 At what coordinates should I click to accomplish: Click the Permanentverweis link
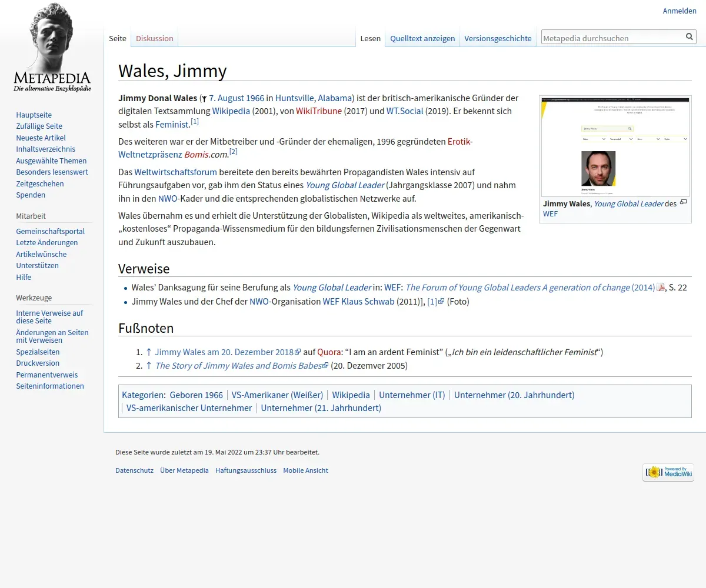pyautogui.click(x=46, y=375)
